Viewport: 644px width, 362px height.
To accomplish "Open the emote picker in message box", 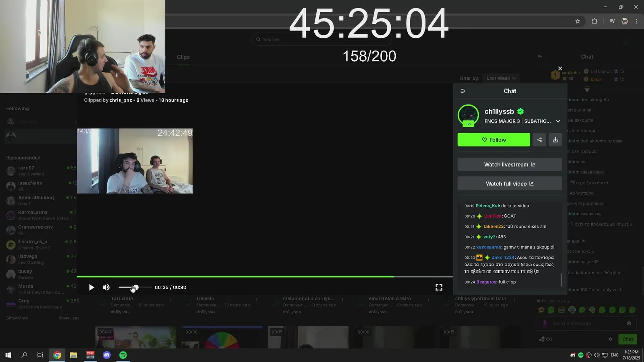I will pyautogui.click(x=629, y=324).
